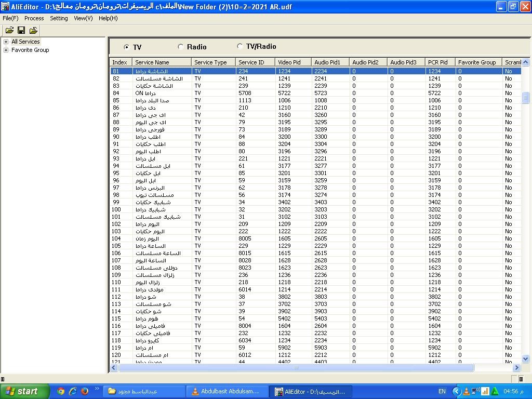
Task: Open the Windows Start menu
Action: (x=24, y=391)
